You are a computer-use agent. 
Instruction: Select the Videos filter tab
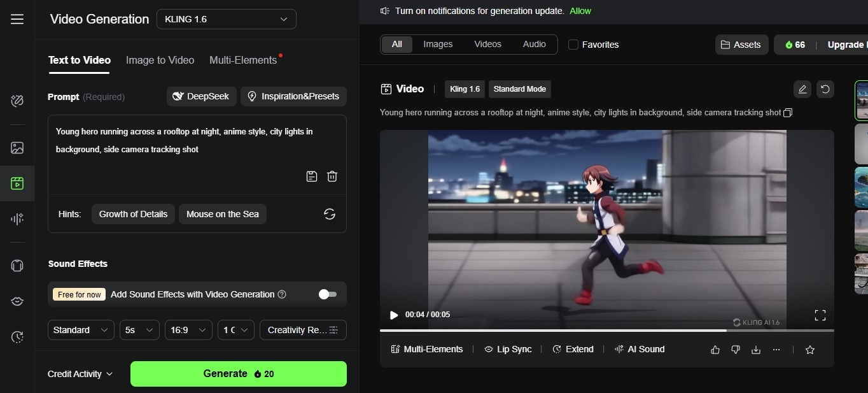coord(488,44)
